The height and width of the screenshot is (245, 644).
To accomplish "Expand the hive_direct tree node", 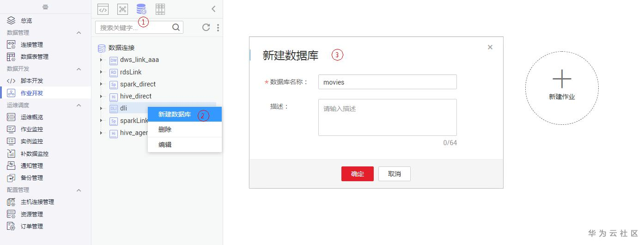I will click(101, 96).
